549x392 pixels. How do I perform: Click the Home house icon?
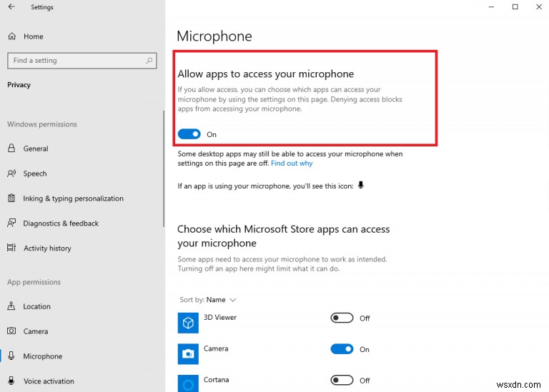(x=12, y=36)
